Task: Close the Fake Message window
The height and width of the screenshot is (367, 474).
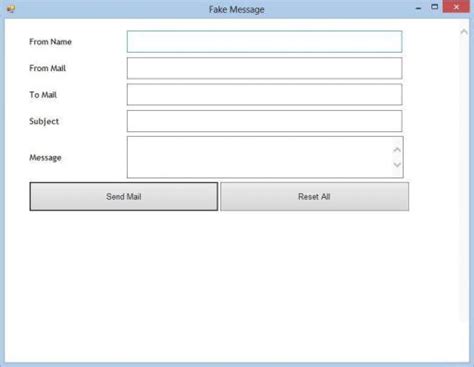Action: point(456,7)
